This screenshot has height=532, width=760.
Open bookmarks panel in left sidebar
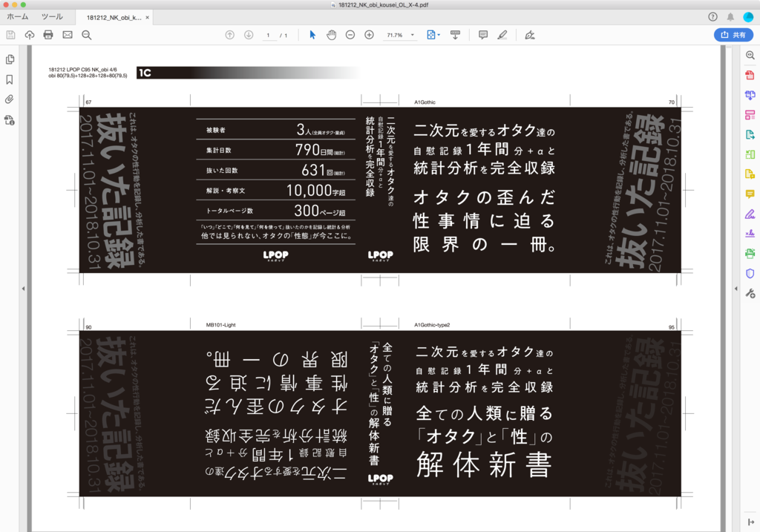[10, 79]
